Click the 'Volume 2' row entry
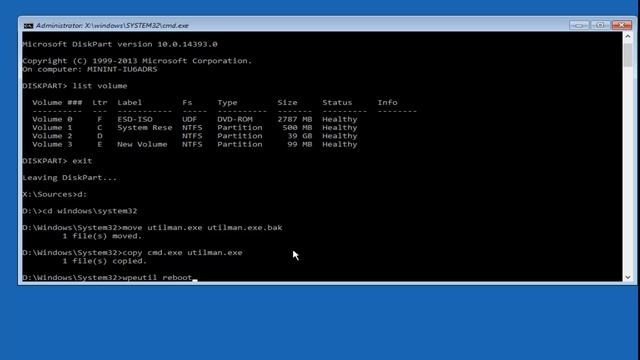The width and height of the screenshot is (640, 360). click(x=52, y=136)
